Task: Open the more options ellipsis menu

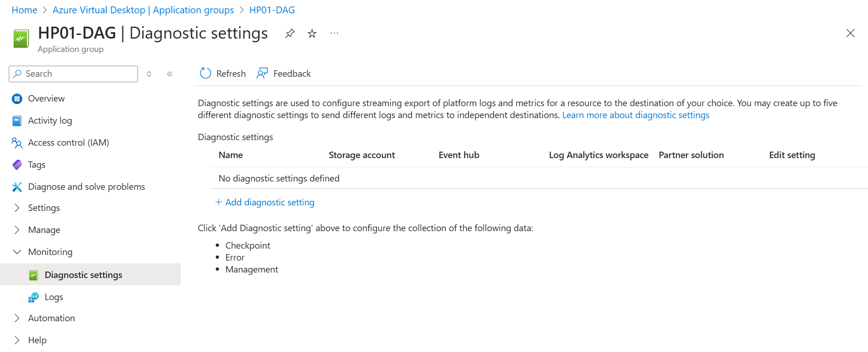Action: coord(334,33)
